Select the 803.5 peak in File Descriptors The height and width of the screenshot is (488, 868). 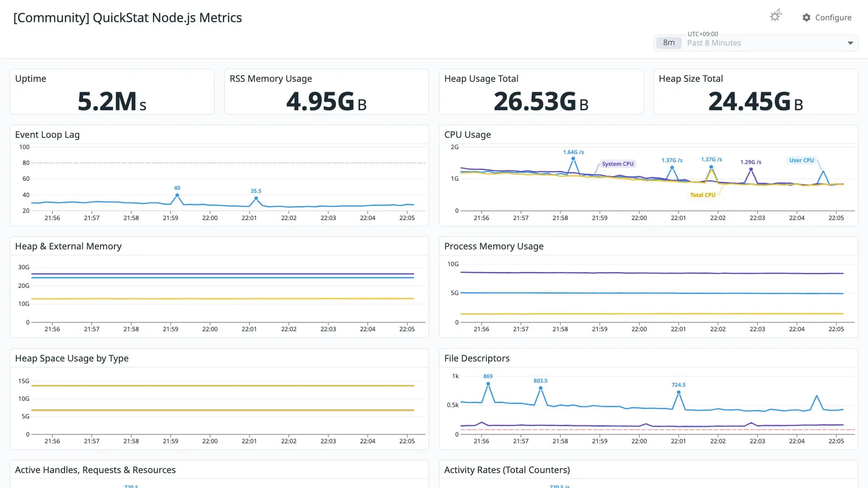[541, 388]
